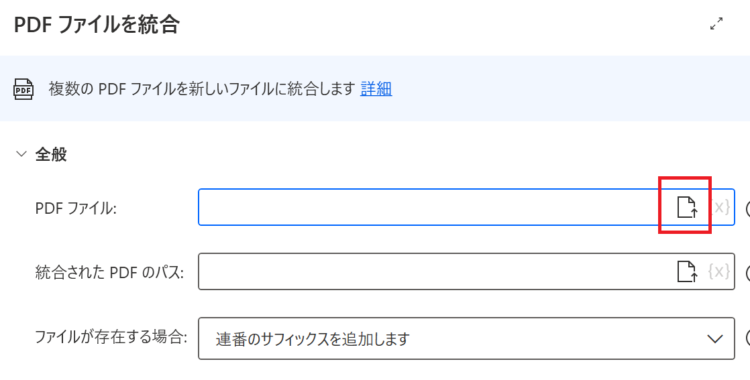This screenshot has height=380, width=750.
Task: Open the 詳細 link
Action: click(x=376, y=89)
